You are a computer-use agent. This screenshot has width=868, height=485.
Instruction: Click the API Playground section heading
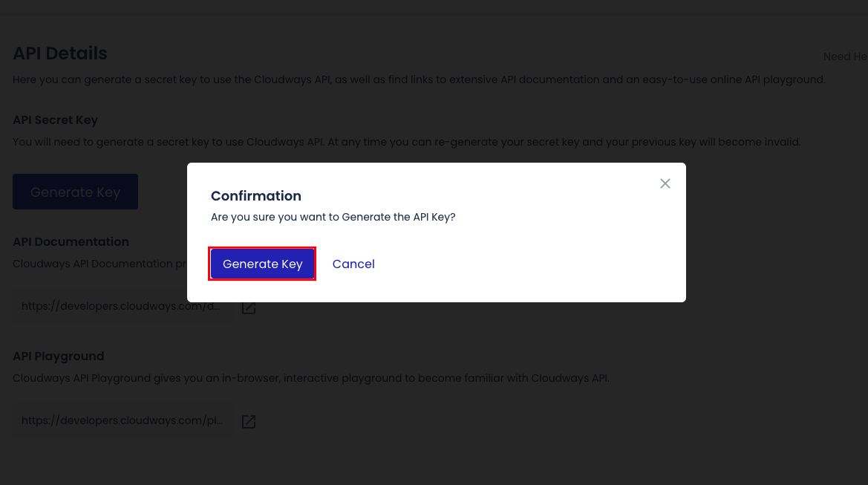[x=58, y=356]
